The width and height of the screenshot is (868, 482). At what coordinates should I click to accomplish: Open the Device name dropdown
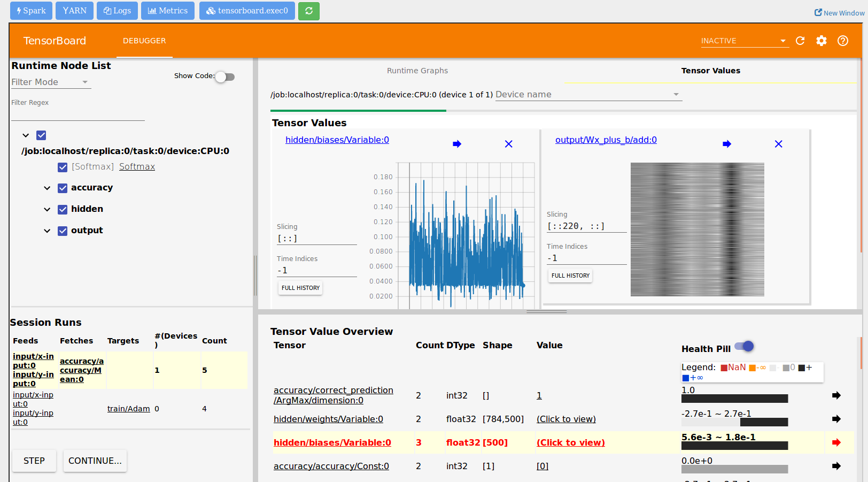point(588,94)
